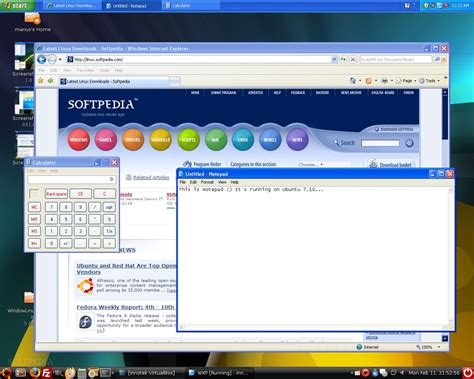Click Program finder on Softpedia
Image resolution: width=474 pixels, height=379 pixels.
coord(202,164)
